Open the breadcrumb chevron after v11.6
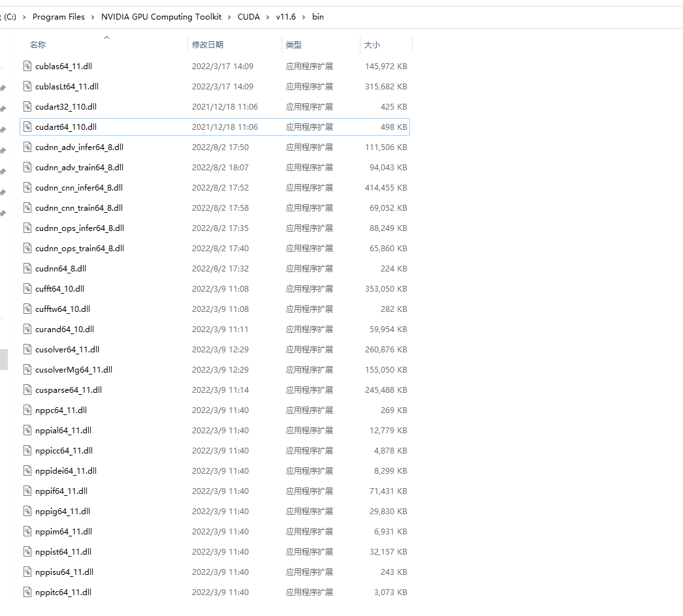Screen dimensions: 683x616 pyautogui.click(x=302, y=16)
